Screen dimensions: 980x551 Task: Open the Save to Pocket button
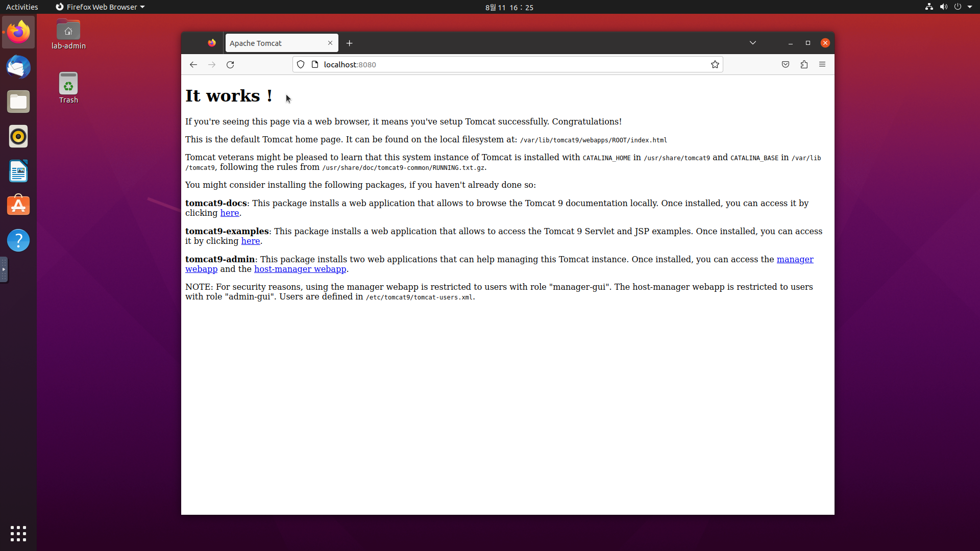(x=786, y=65)
